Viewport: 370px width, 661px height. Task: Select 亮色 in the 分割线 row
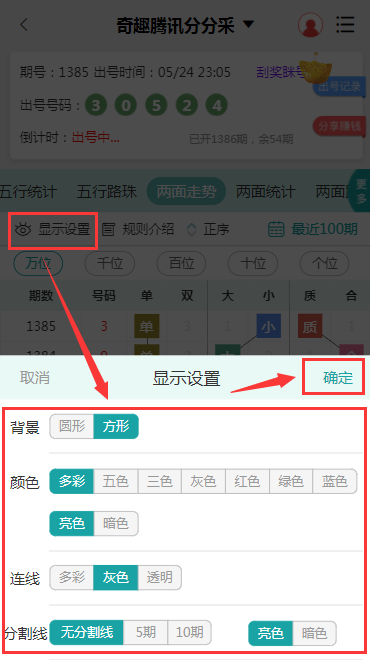point(270,633)
